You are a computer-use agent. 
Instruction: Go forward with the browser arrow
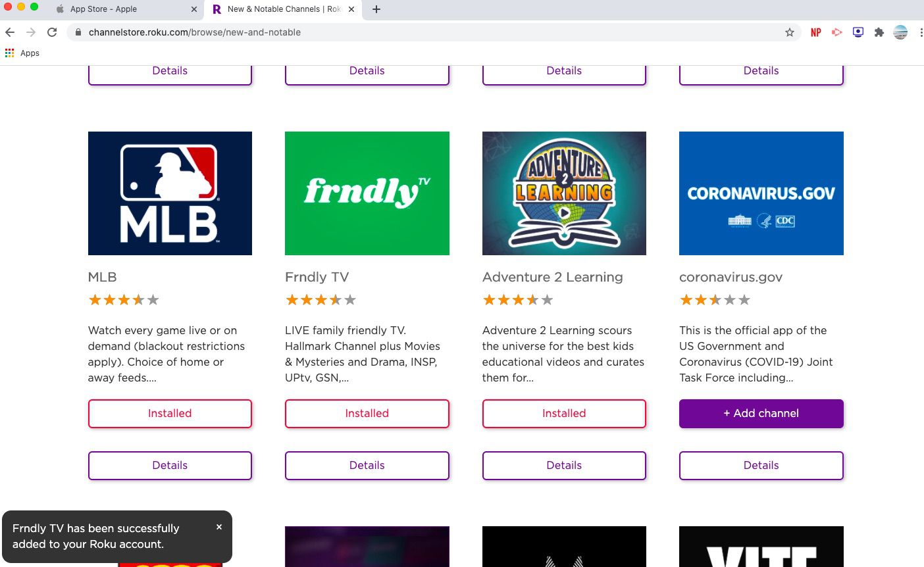31,32
